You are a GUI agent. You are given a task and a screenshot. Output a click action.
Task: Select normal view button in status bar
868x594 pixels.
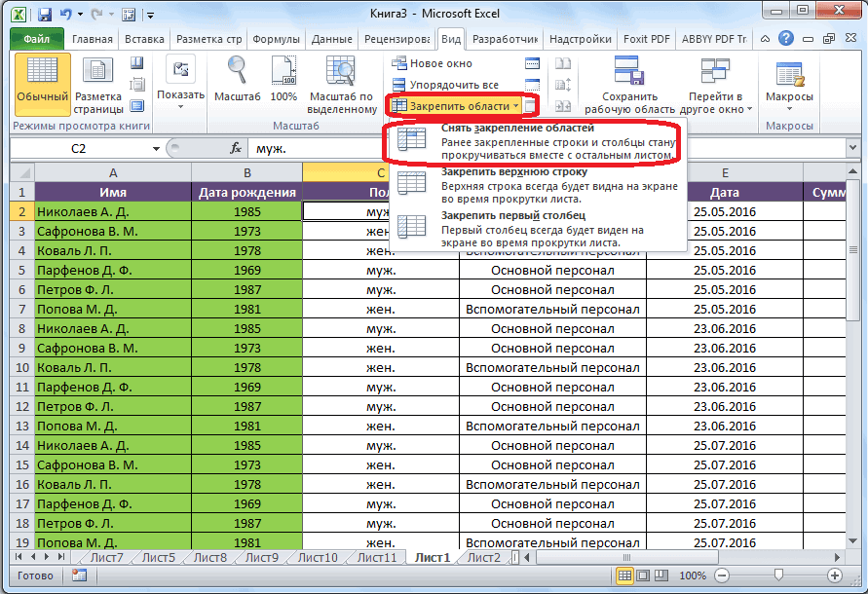(x=624, y=575)
